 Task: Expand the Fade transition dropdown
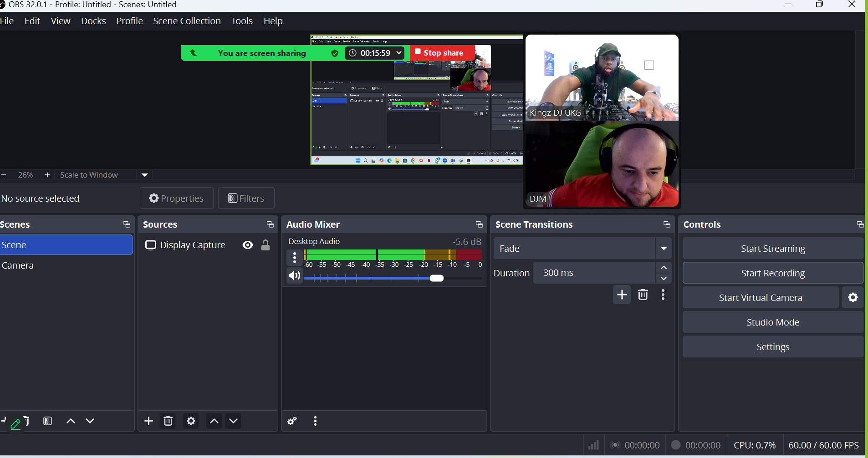point(664,249)
